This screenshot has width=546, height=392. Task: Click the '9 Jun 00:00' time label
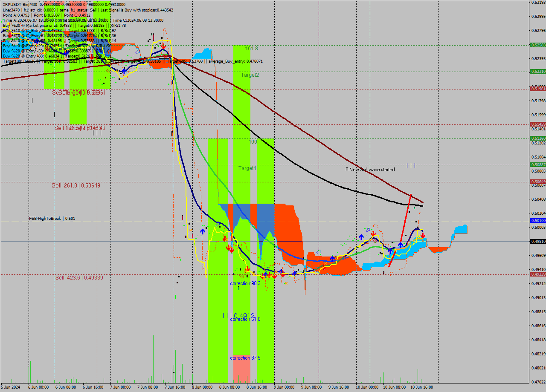coord(284,387)
